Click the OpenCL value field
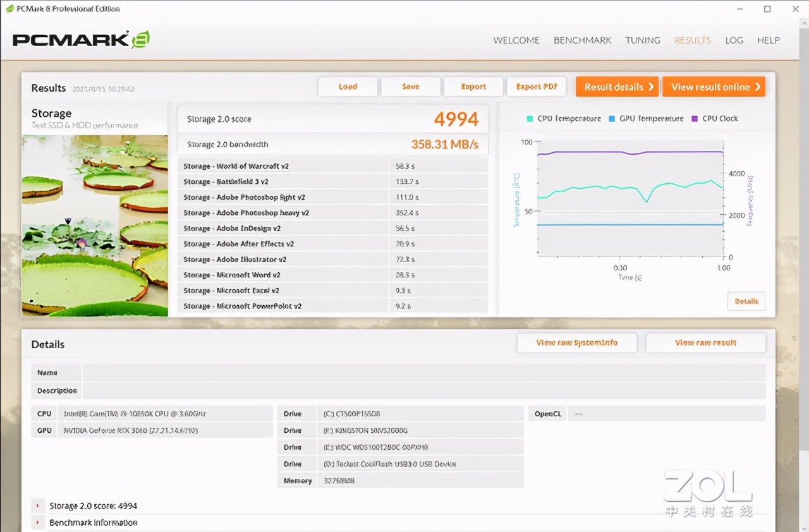The image size is (809, 532). pyautogui.click(x=666, y=414)
